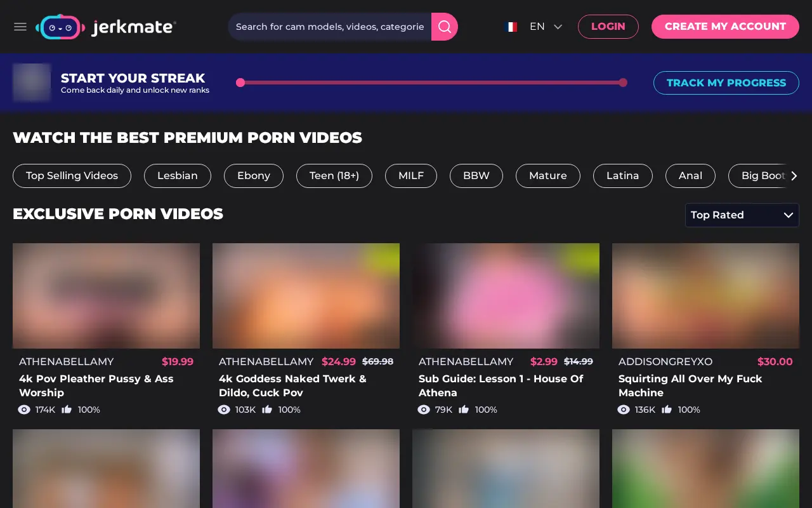
Task: Open Sub Guide Lesson 1 video thumbnail
Action: 506,296
